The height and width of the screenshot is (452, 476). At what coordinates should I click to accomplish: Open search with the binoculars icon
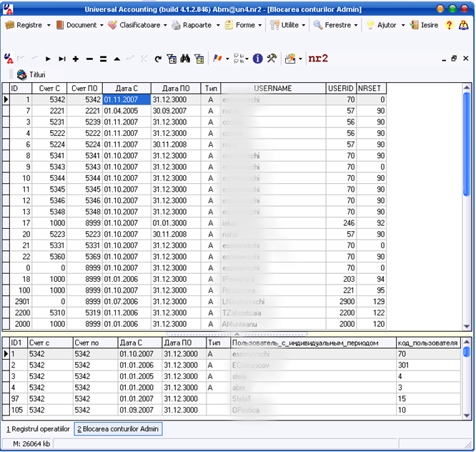point(185,58)
